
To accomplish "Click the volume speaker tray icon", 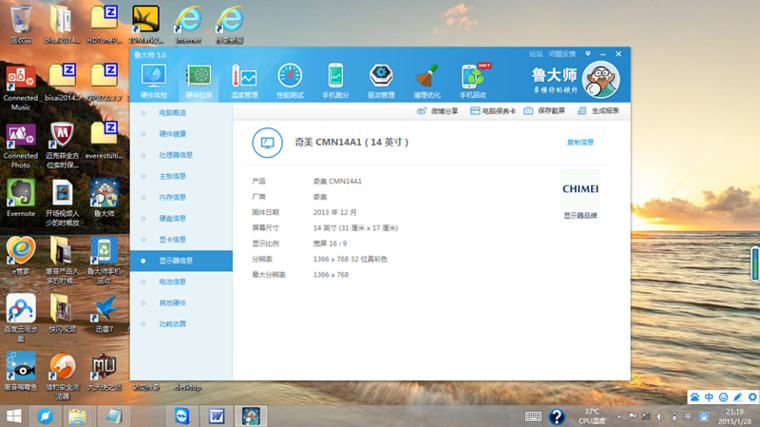I will [x=660, y=416].
